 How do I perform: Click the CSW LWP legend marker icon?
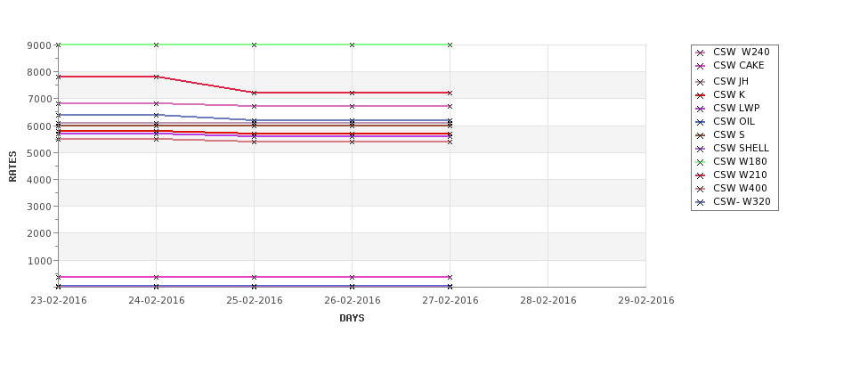click(x=701, y=109)
